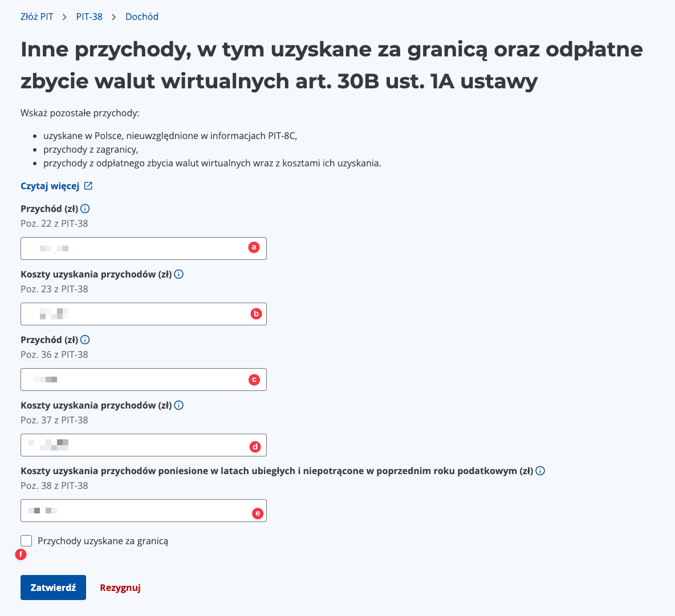Go to PIT-38 breadcrumb item
The image size is (675, 616).
(89, 17)
